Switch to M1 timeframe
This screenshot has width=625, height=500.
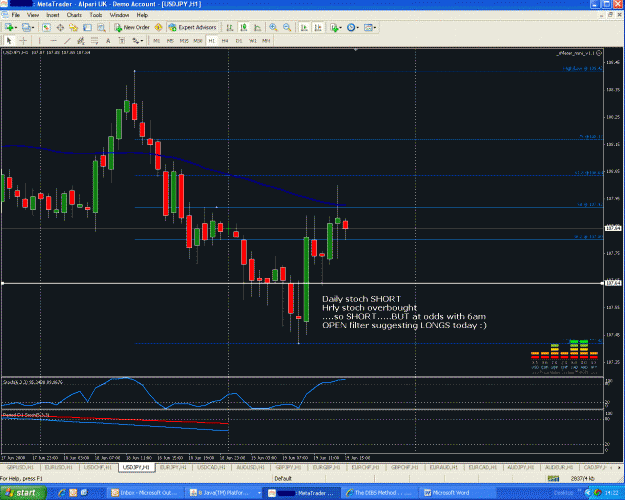157,41
